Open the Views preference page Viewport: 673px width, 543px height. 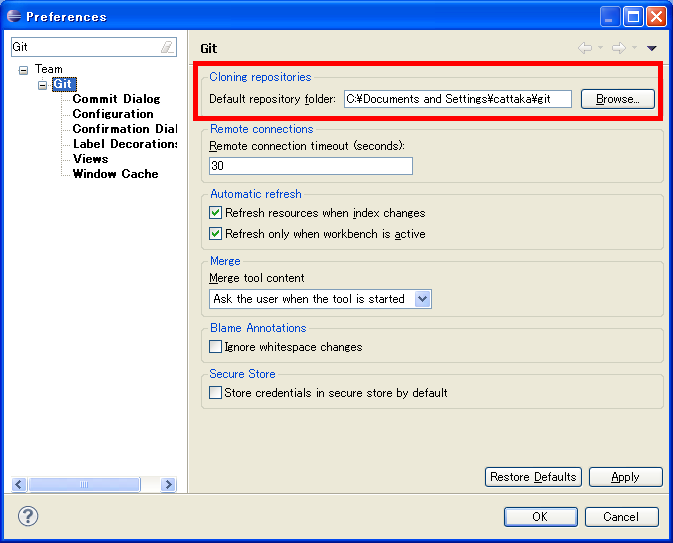(x=91, y=159)
